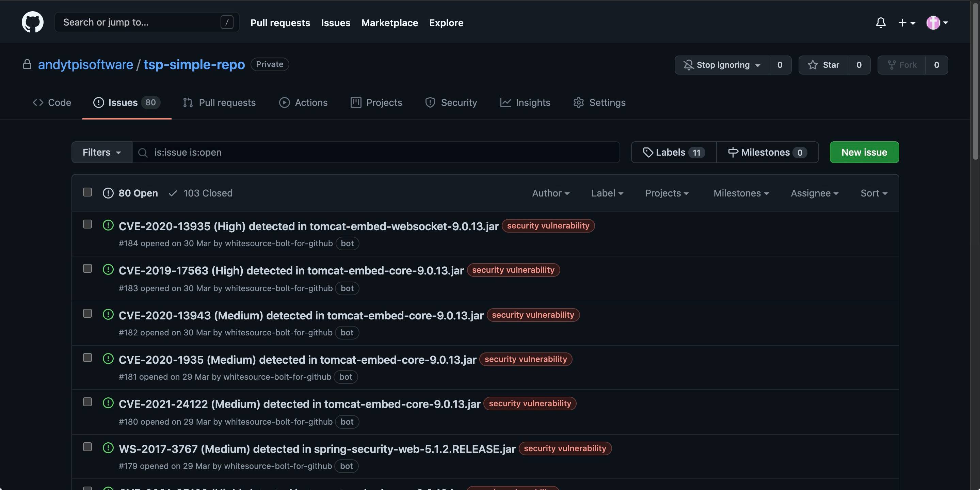The image size is (980, 490).
Task: Open the notifications bell
Action: click(x=881, y=22)
